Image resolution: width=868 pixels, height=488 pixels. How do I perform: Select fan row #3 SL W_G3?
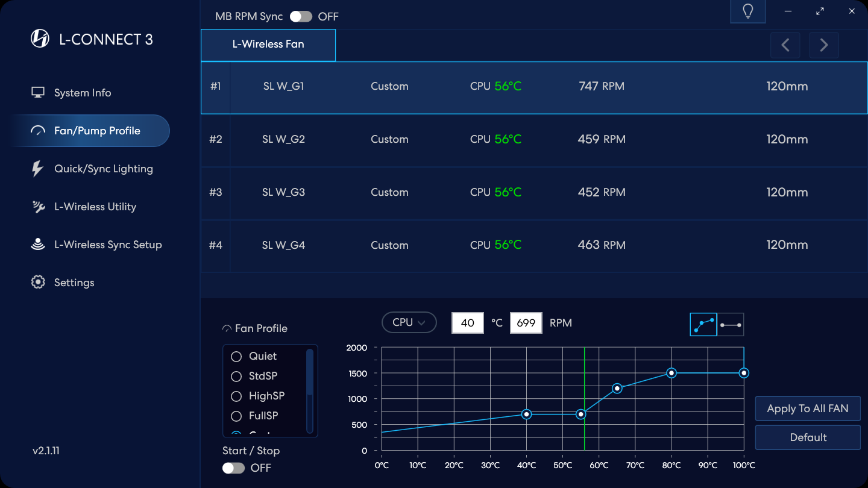[534, 192]
